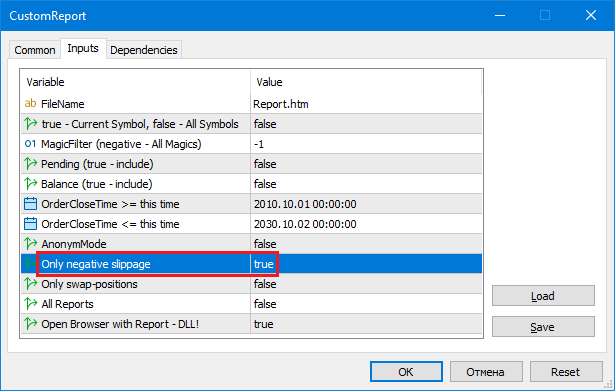Click the integer icon beside MagicFilter

30,144
